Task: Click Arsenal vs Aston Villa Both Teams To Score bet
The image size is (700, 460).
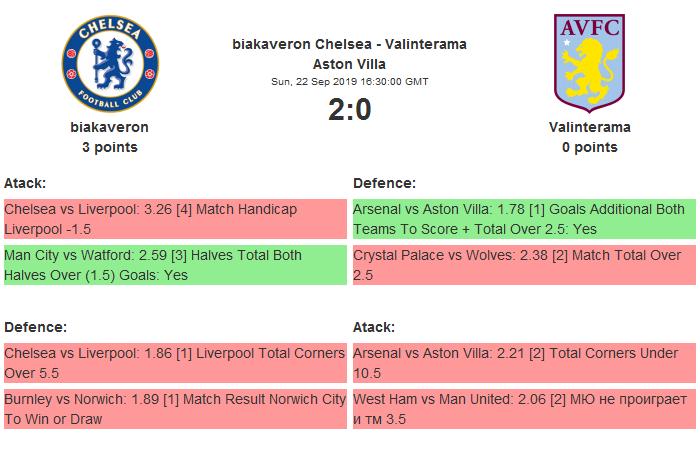Action: click(x=523, y=219)
